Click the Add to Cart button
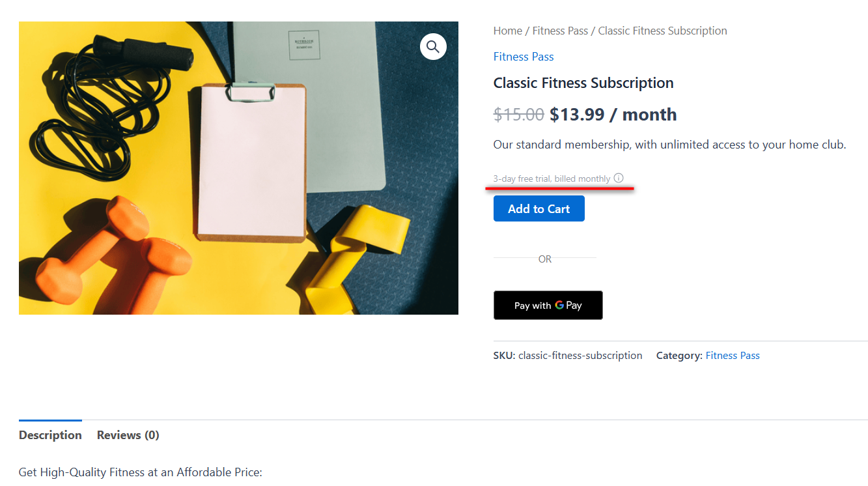 coord(539,208)
